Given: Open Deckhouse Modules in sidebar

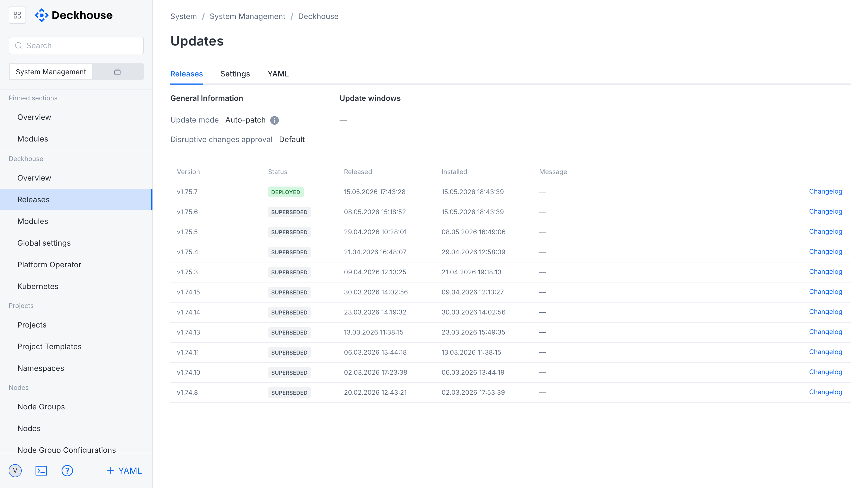Looking at the screenshot, I should tap(76, 221).
